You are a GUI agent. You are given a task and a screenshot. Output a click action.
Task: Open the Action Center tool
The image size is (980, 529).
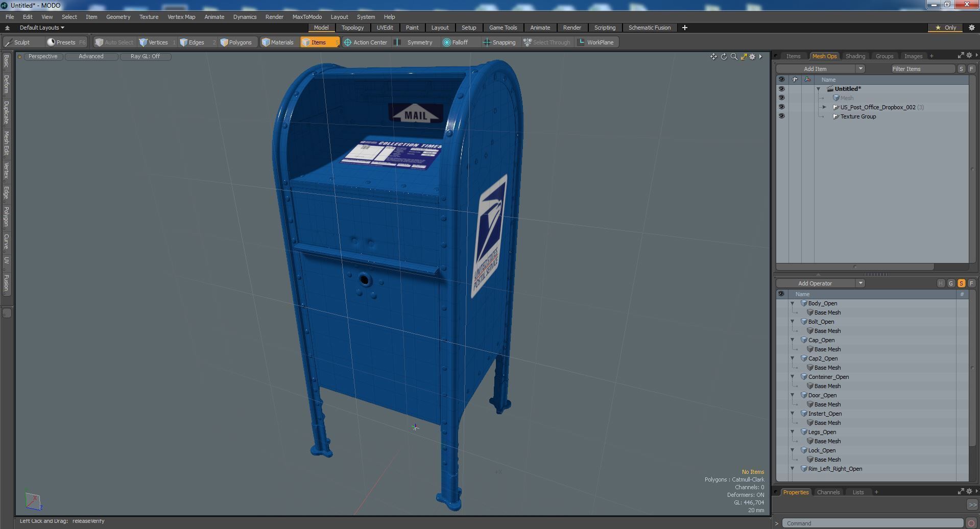click(x=348, y=42)
